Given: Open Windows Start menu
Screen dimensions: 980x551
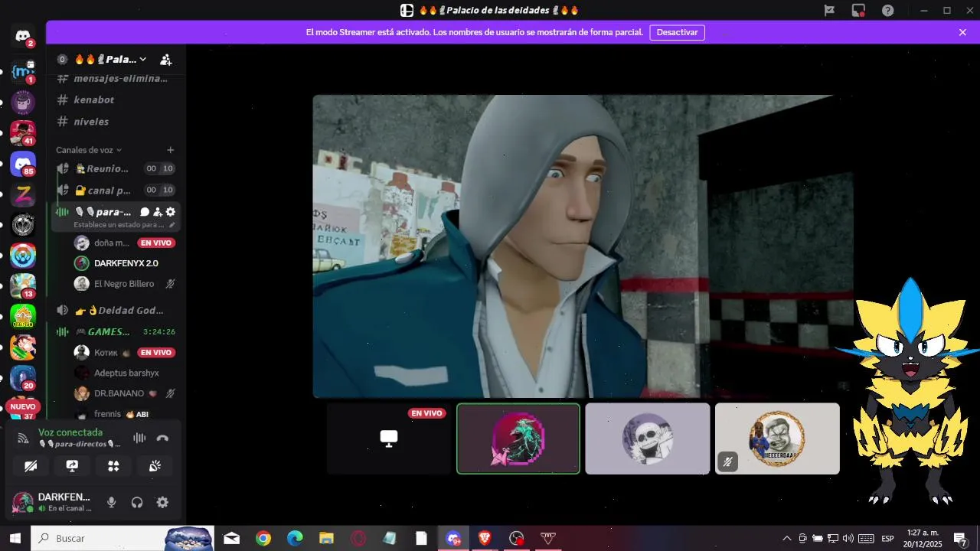Looking at the screenshot, I should (x=15, y=538).
